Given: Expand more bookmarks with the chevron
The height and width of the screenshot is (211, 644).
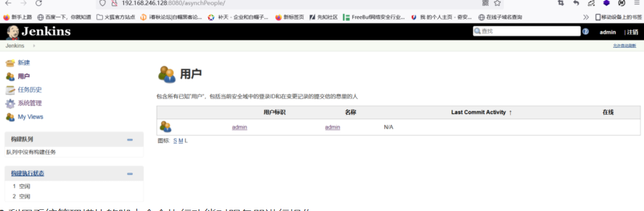Looking at the screenshot, I should click(x=586, y=17).
